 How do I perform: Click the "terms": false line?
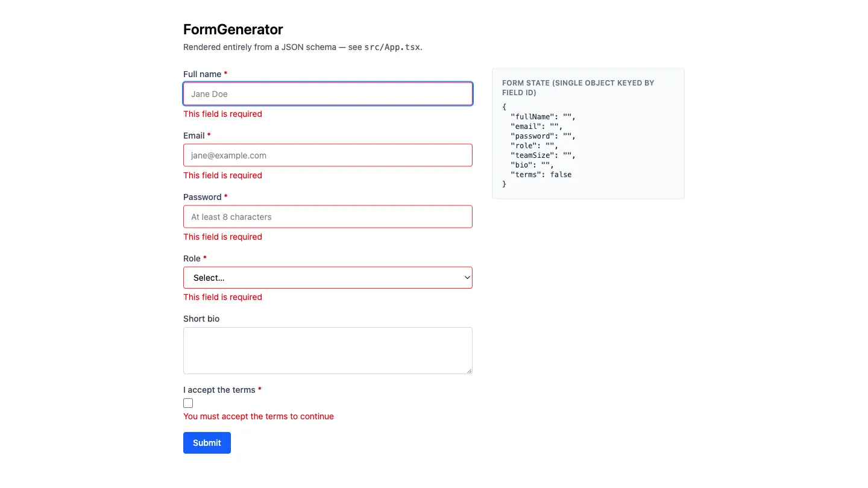541,175
